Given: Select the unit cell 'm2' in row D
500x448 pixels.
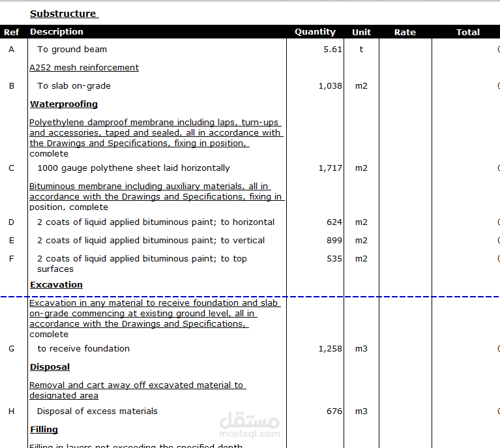Looking at the screenshot, I should (x=361, y=222).
